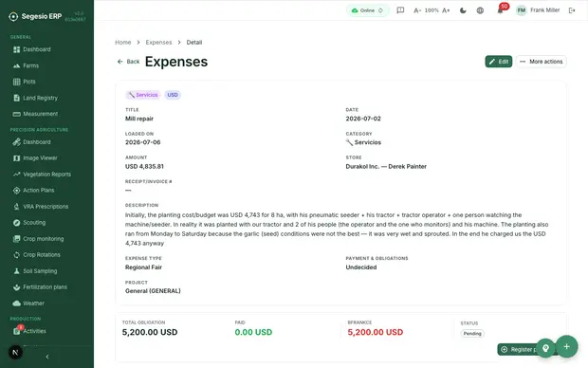Click the lightbulb floating button
Image resolution: width=588 pixels, height=368 pixels.
[545, 348]
